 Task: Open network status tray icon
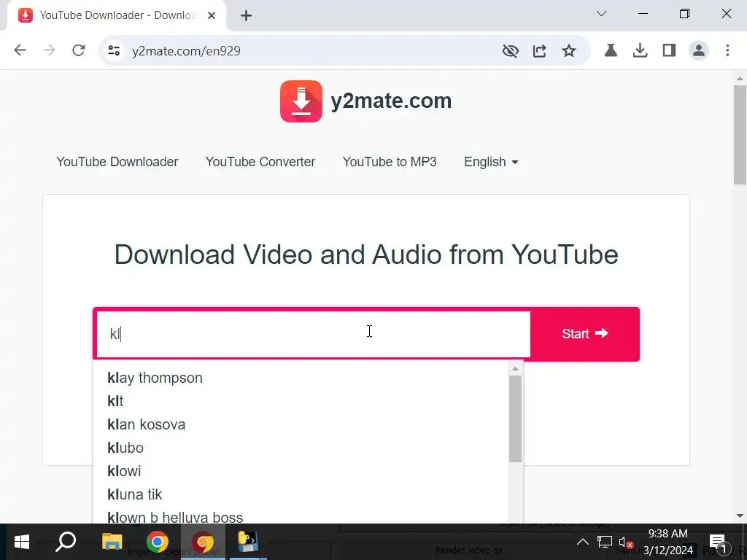point(604,542)
